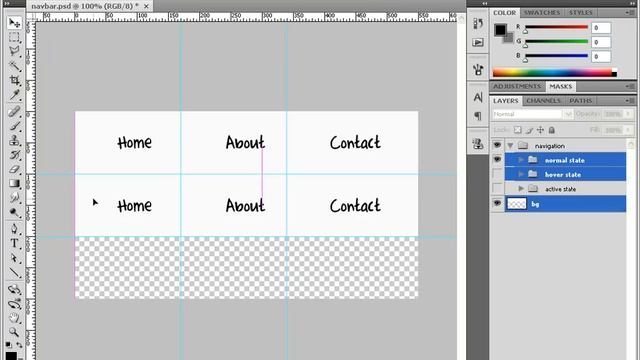Open the History panel icon

tap(478, 24)
